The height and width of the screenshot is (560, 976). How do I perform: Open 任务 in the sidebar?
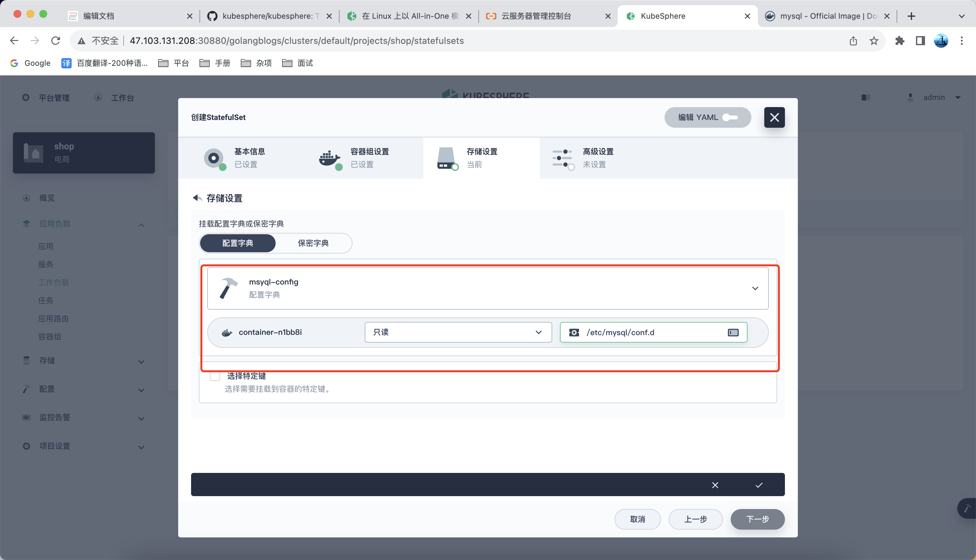46,300
